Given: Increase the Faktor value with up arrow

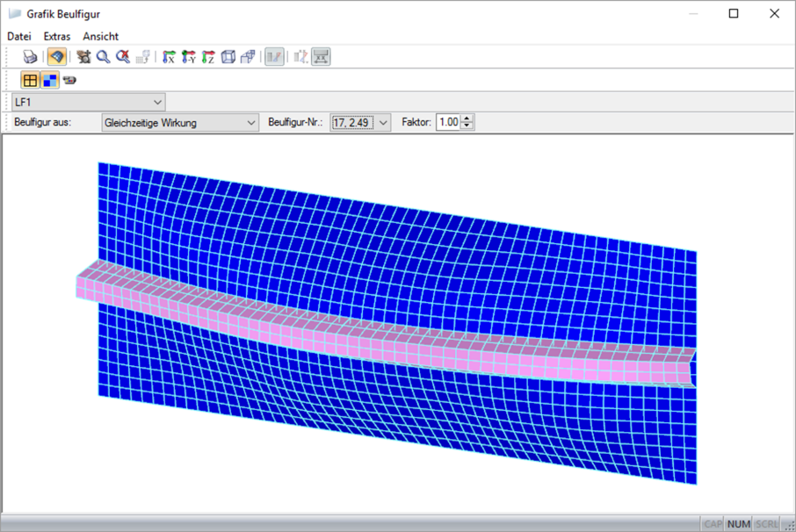Looking at the screenshot, I should point(467,119).
